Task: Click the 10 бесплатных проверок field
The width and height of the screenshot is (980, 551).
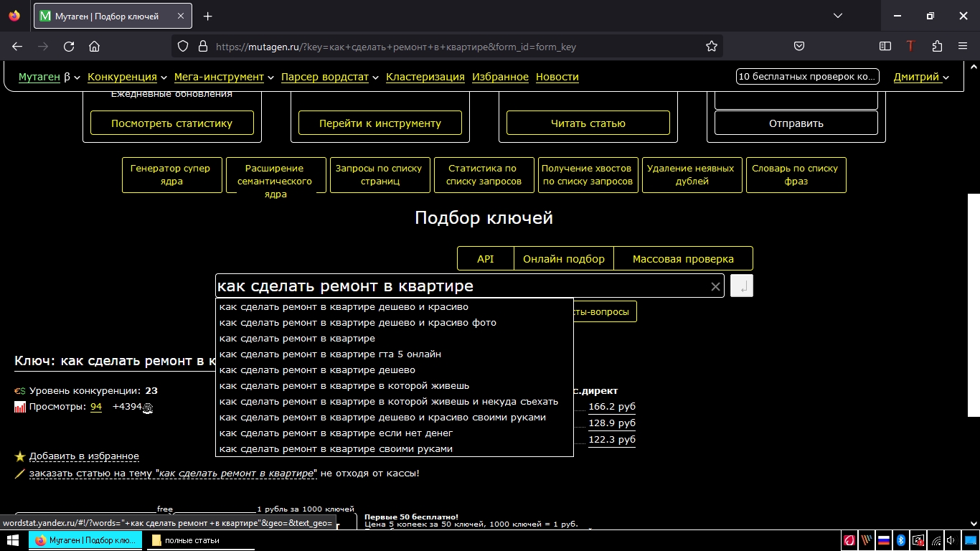Action: pyautogui.click(x=807, y=77)
